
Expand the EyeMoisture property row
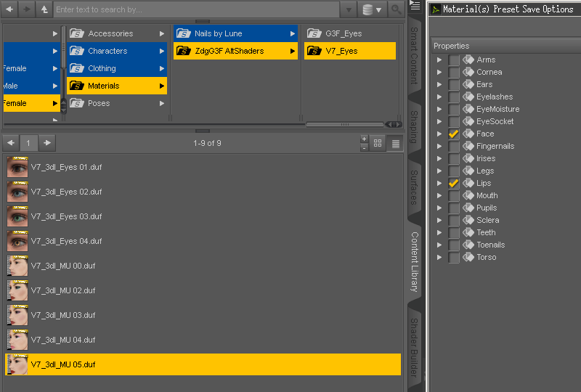coord(439,109)
